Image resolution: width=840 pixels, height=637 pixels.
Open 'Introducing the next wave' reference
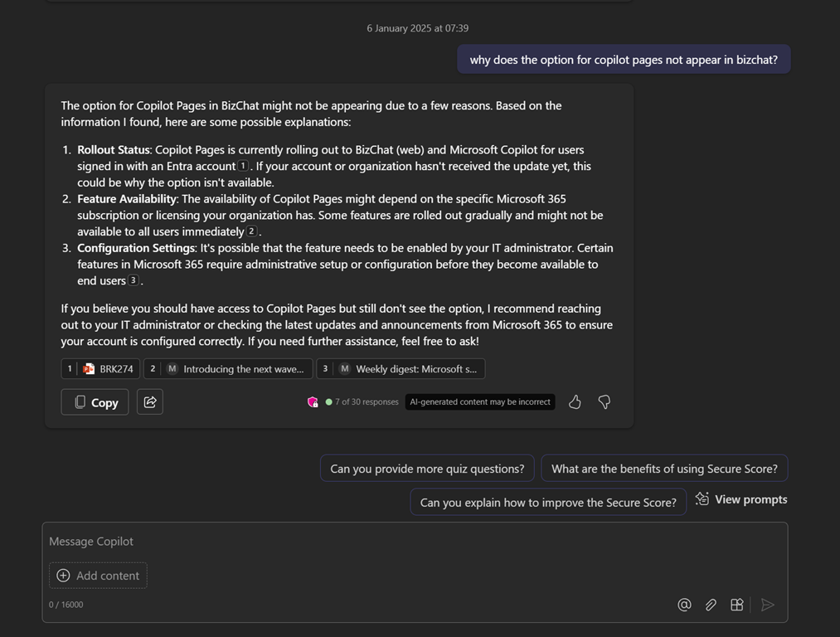point(228,369)
